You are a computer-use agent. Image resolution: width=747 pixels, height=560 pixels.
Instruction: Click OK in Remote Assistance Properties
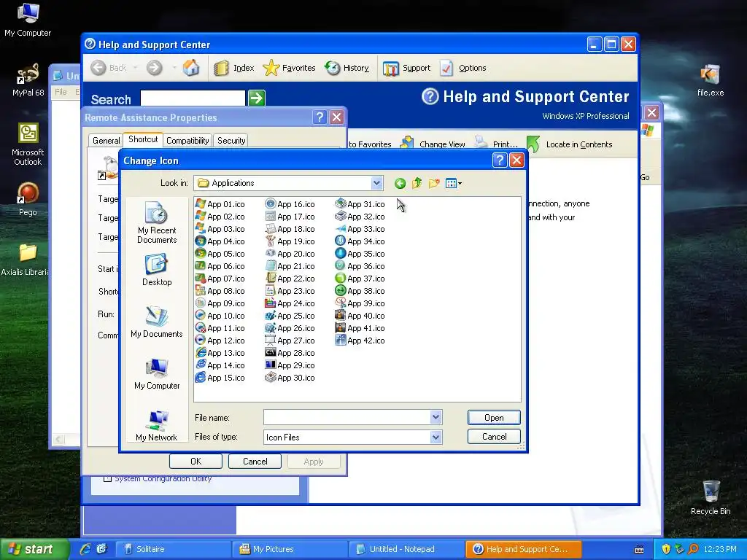196,462
